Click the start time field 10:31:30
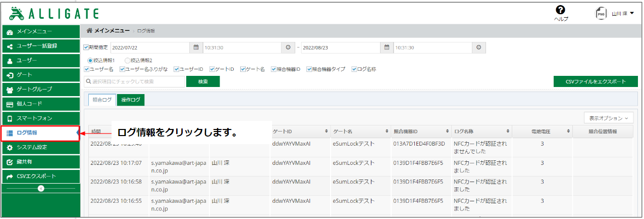 (242, 48)
